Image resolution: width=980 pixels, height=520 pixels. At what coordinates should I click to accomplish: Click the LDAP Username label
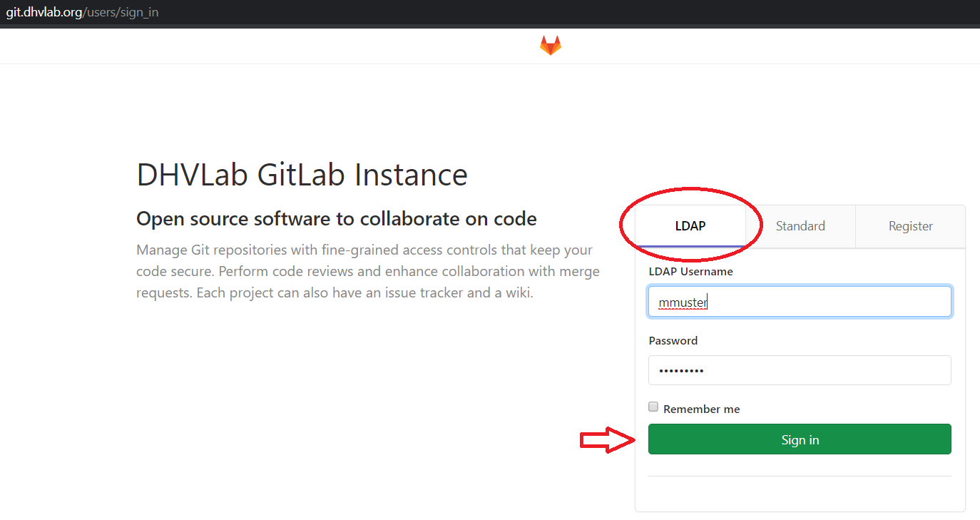[690, 272]
